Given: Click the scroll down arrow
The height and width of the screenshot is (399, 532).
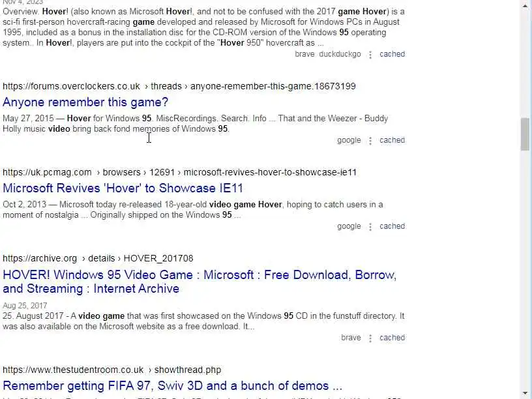Looking at the screenshot, I should tap(526, 394).
